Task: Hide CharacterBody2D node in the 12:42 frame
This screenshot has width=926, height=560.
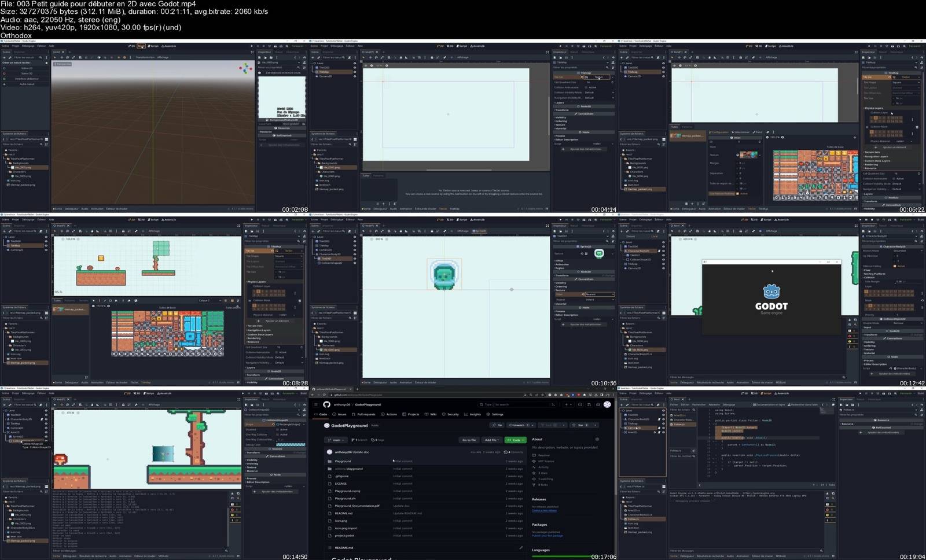Action: 663,251
